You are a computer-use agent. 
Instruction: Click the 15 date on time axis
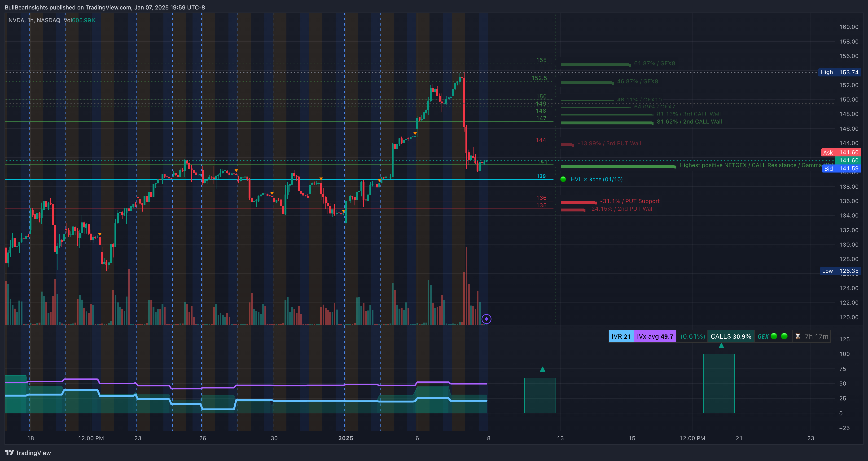point(632,438)
